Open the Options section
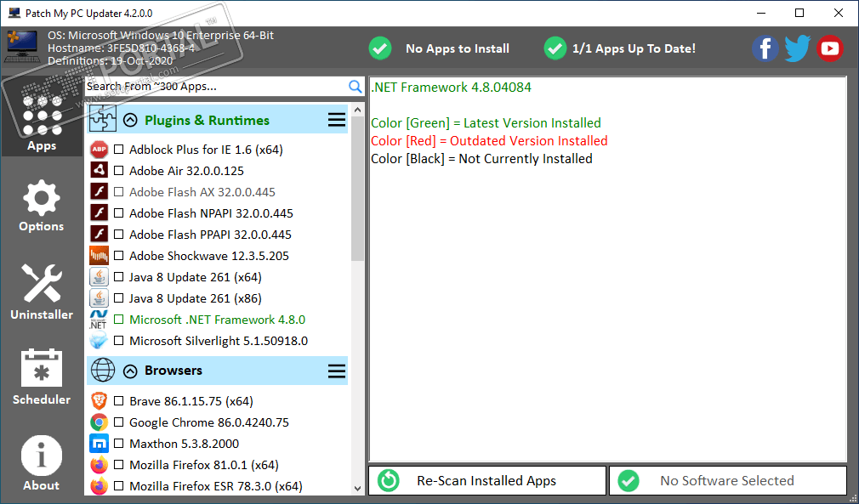Viewport: 859px width, 504px height. (x=42, y=206)
